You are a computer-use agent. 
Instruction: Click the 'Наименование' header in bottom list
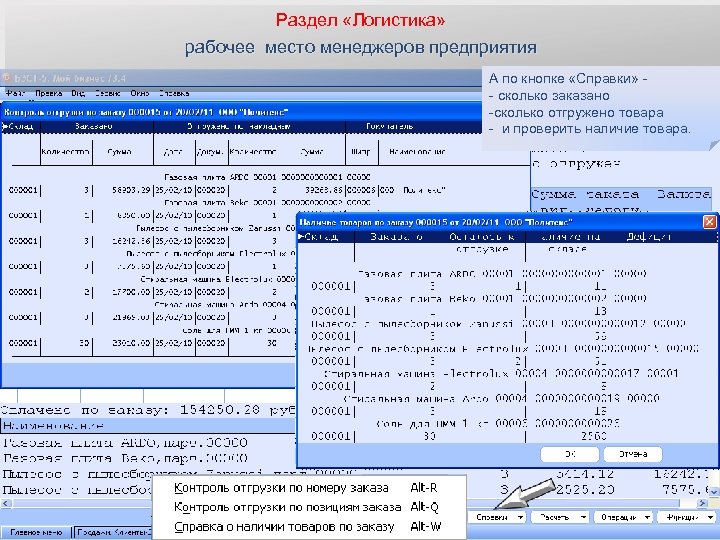pyautogui.click(x=53, y=426)
